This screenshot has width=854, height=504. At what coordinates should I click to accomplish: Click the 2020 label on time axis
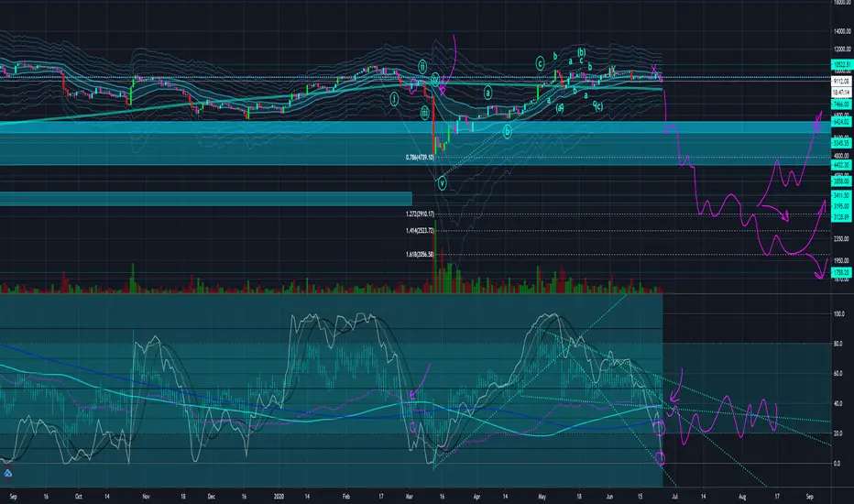pos(279,497)
